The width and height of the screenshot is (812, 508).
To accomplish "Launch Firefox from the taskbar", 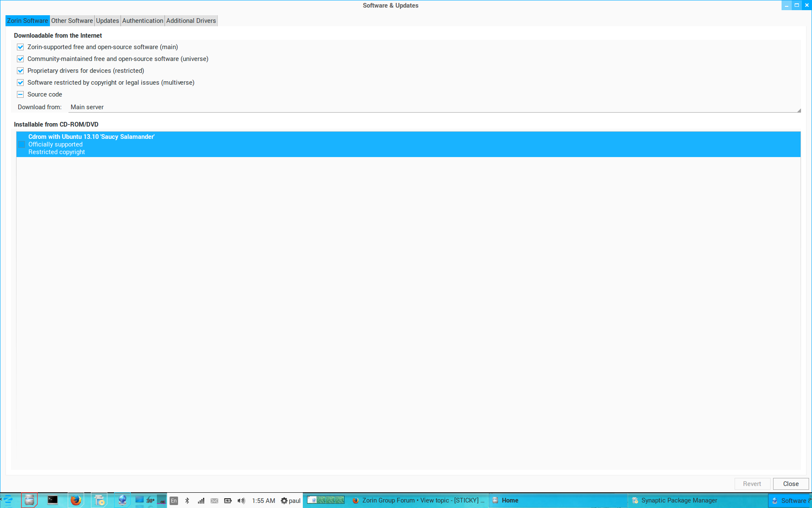I will click(76, 500).
